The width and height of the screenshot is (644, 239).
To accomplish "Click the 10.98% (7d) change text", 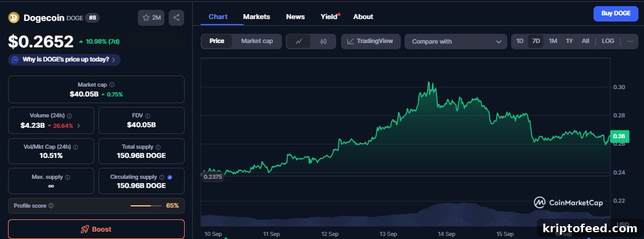I will click(102, 42).
